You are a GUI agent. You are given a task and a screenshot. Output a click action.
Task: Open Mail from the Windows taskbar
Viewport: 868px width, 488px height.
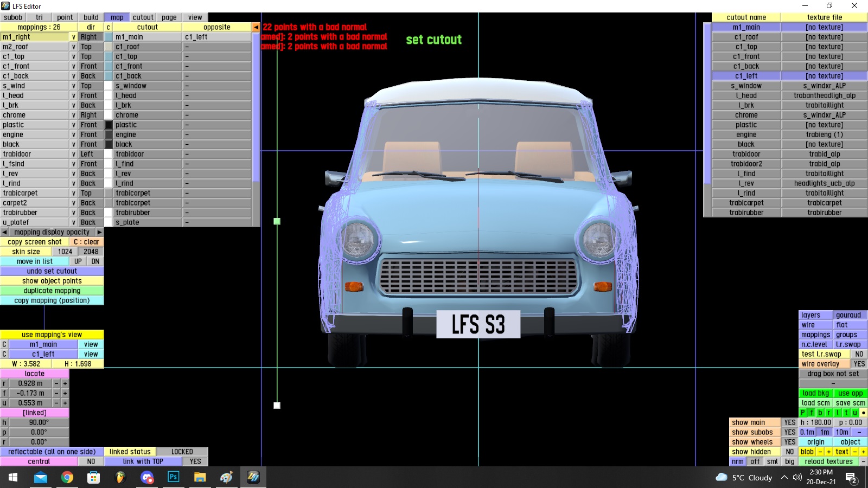click(41, 477)
